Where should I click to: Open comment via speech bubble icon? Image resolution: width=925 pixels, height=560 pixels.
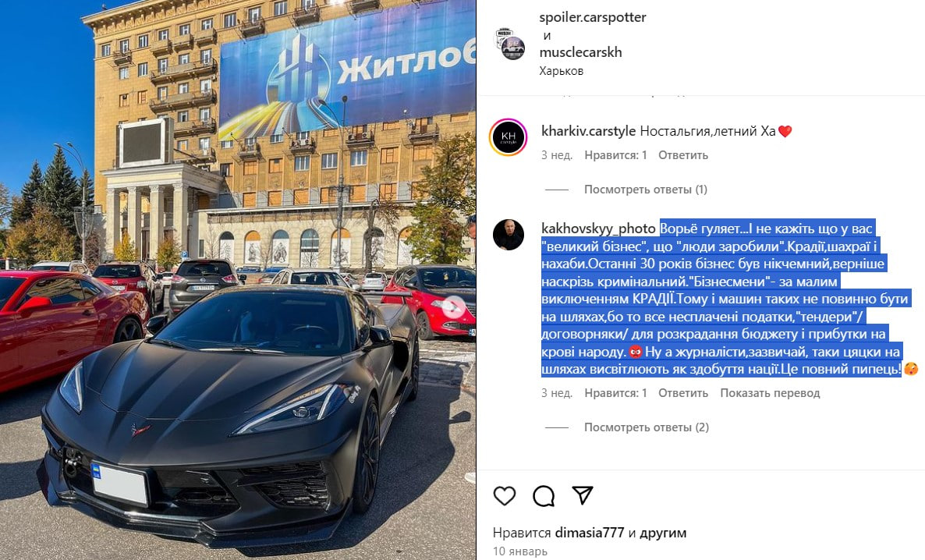(544, 496)
